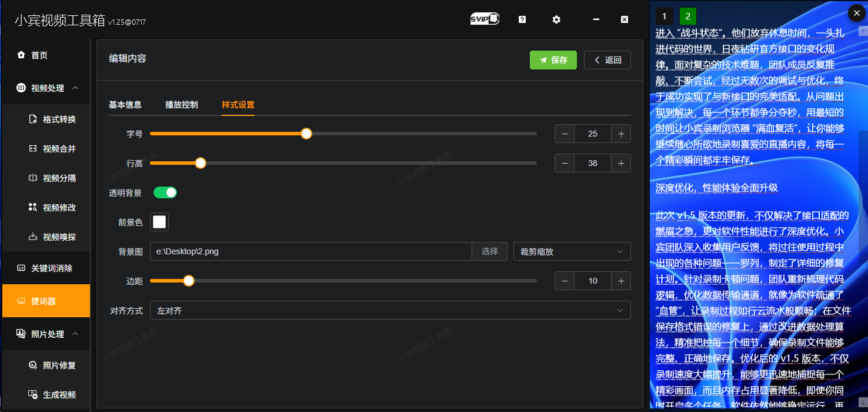Click the 字号 value field showing 25
Viewport: 868px width, 412px height.
pos(593,134)
